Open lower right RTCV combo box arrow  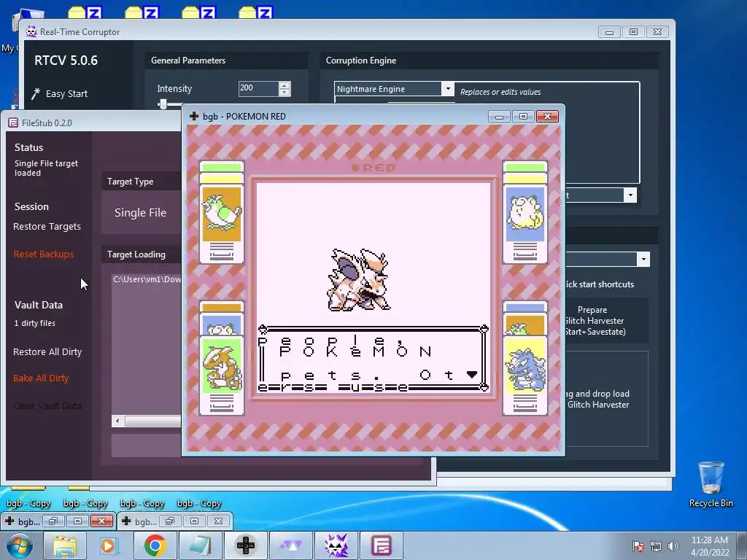(x=643, y=260)
